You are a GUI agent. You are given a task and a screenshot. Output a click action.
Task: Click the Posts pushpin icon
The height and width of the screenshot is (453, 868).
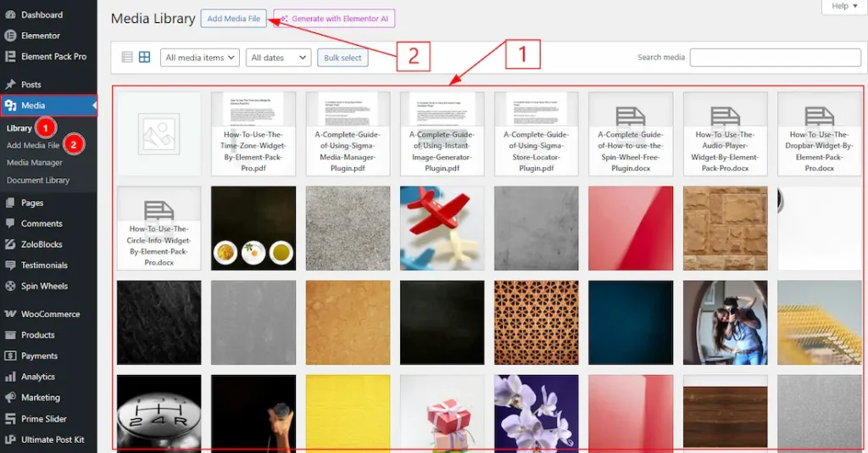click(x=10, y=85)
